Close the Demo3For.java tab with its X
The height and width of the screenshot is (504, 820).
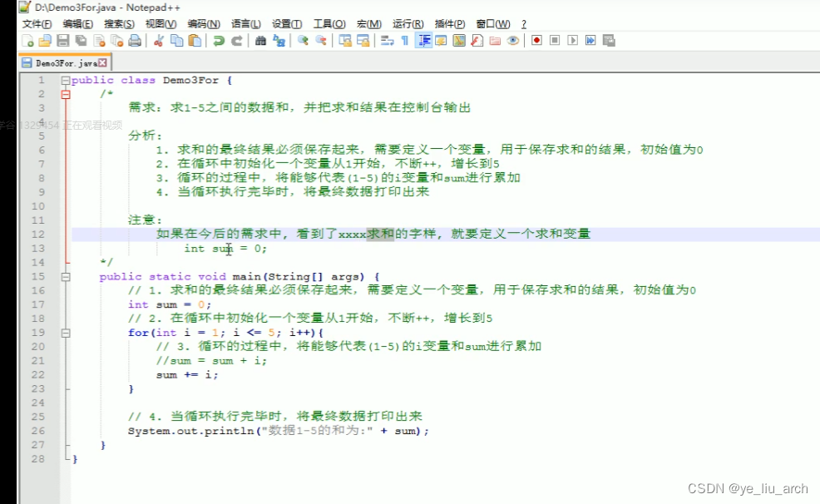click(x=102, y=62)
